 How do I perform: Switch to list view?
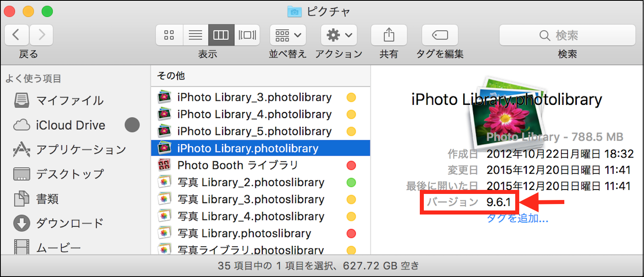click(x=196, y=35)
